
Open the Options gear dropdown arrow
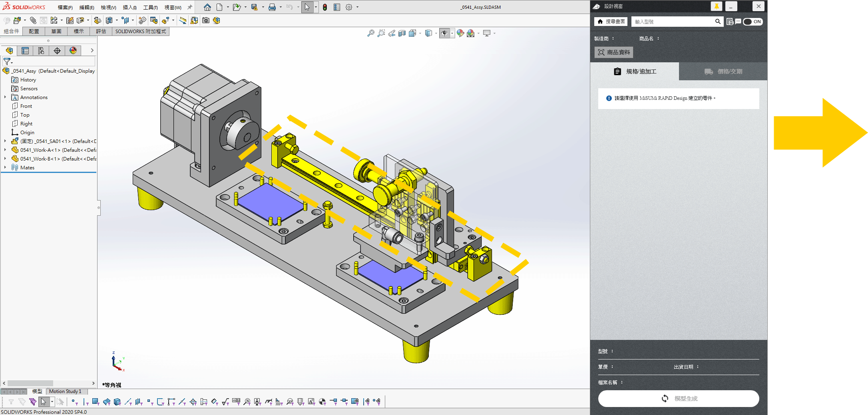pos(357,7)
